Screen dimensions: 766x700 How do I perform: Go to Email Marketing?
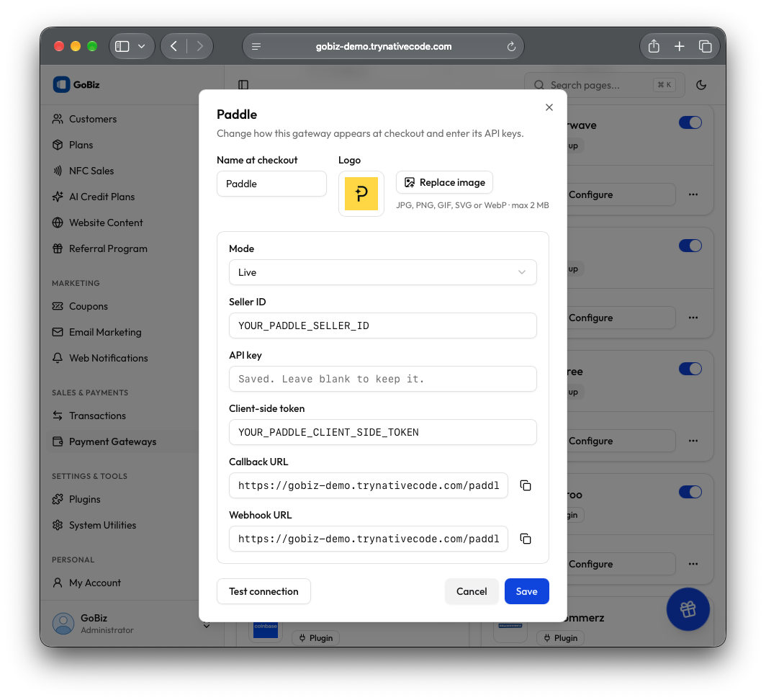tap(105, 332)
